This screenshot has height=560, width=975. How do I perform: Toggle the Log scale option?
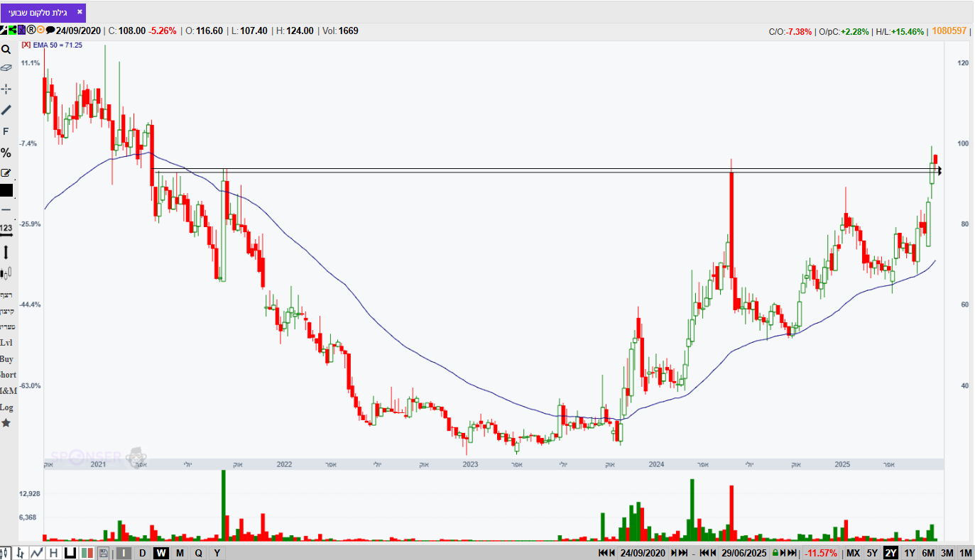pos(6,407)
